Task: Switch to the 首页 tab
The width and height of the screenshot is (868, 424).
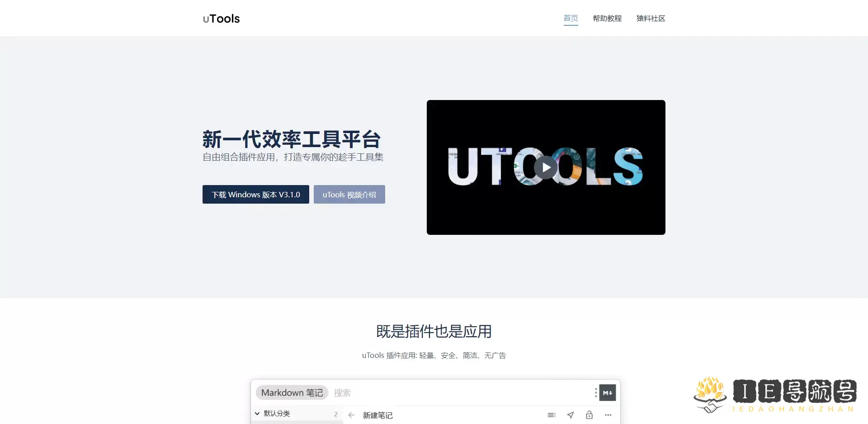Action: point(571,19)
